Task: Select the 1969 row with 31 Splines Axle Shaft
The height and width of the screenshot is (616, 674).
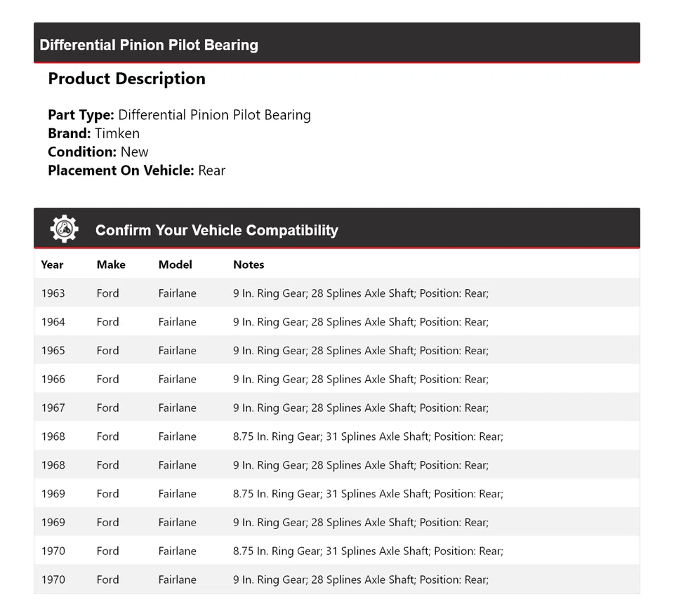Action: [x=336, y=494]
